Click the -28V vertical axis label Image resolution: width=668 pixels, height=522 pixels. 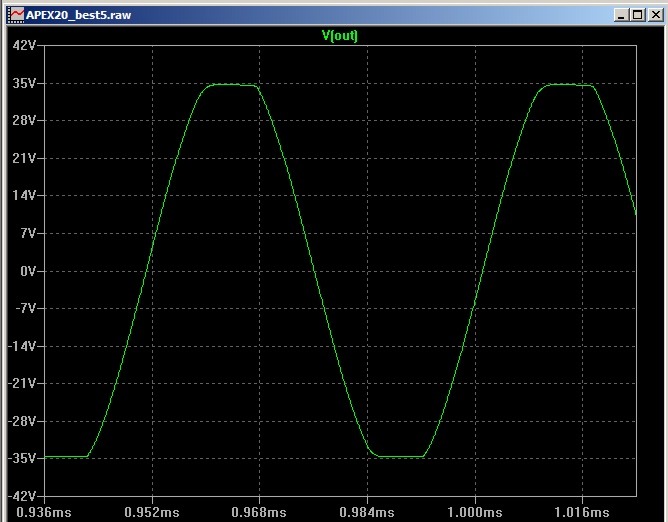(x=22, y=421)
